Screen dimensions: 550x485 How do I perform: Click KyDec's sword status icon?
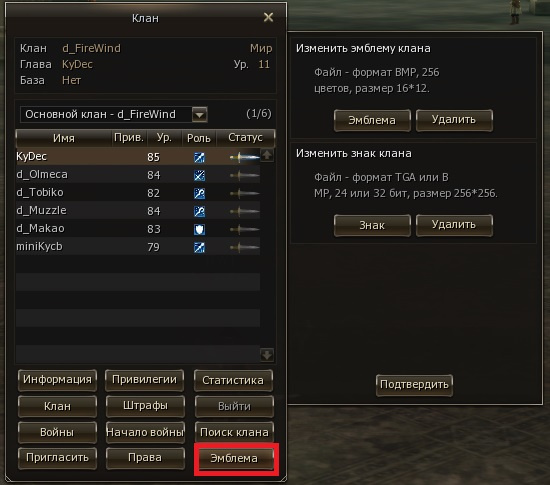pyautogui.click(x=244, y=157)
